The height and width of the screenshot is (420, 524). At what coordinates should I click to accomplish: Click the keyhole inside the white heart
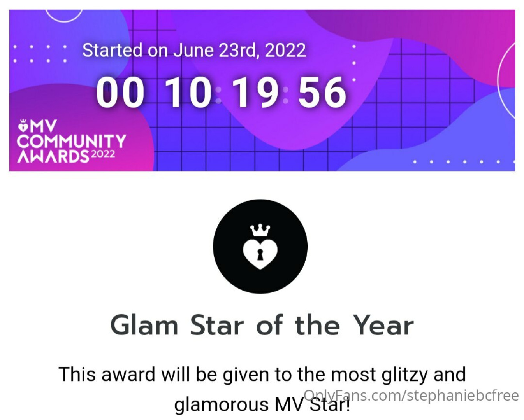click(x=260, y=255)
